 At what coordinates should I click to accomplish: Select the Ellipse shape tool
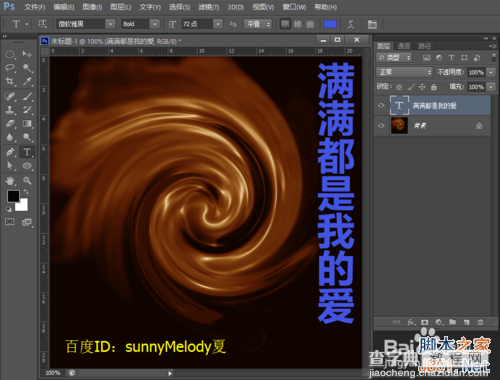[x=27, y=166]
